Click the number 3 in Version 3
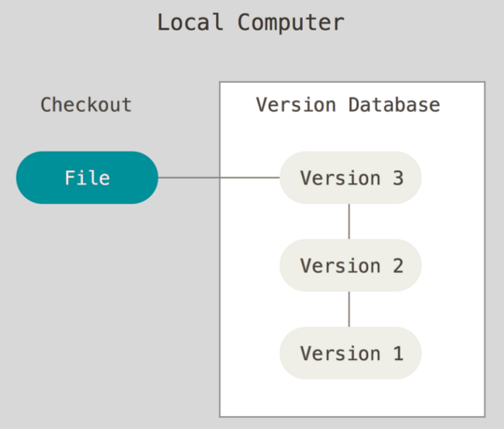The width and height of the screenshot is (504, 429). tap(398, 178)
